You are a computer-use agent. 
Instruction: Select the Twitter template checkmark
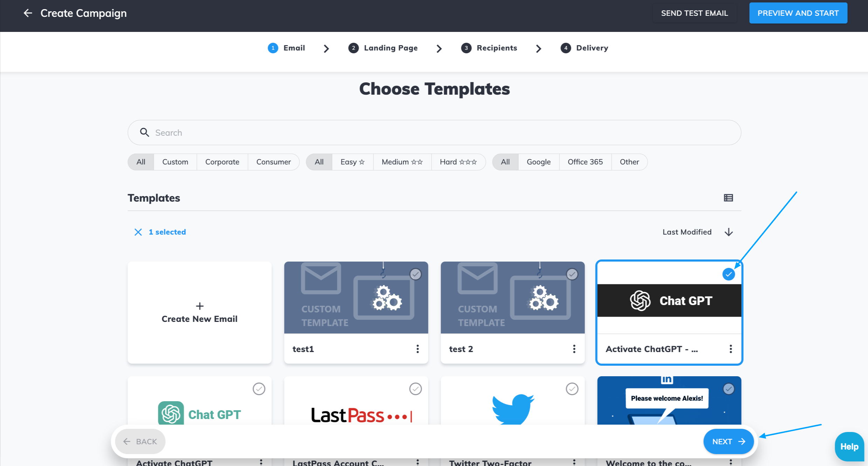pos(572,389)
